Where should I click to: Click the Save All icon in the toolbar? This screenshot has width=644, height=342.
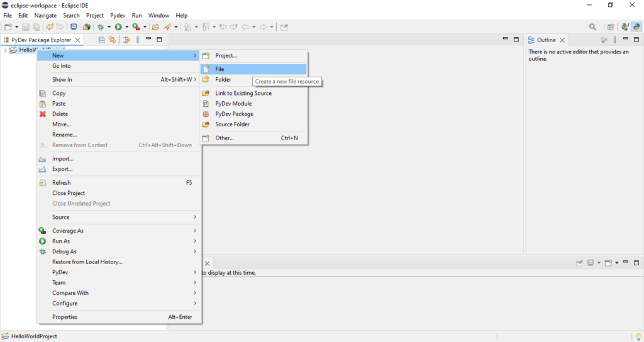tap(36, 27)
